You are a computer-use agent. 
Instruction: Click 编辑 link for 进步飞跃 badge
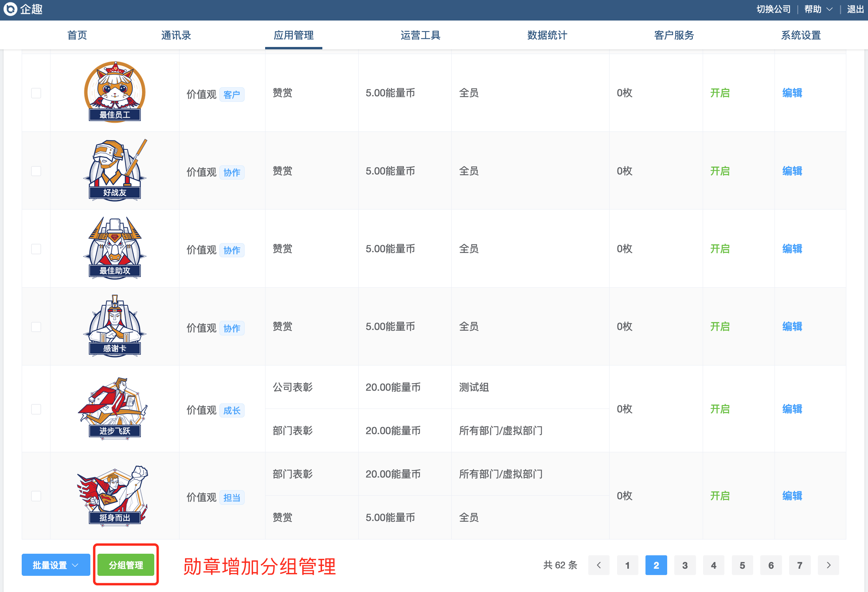(792, 409)
